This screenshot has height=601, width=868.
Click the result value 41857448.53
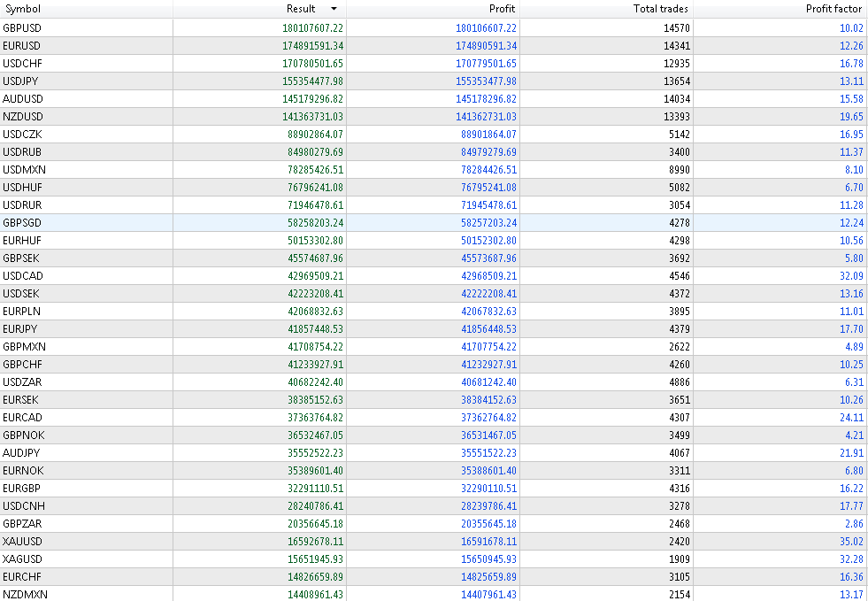point(316,329)
